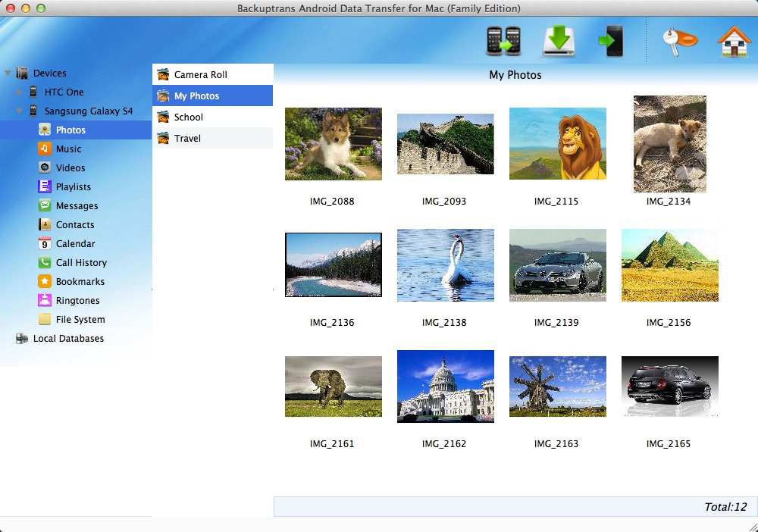758x532 pixels.
Task: Click the School album icon
Action: point(164,117)
